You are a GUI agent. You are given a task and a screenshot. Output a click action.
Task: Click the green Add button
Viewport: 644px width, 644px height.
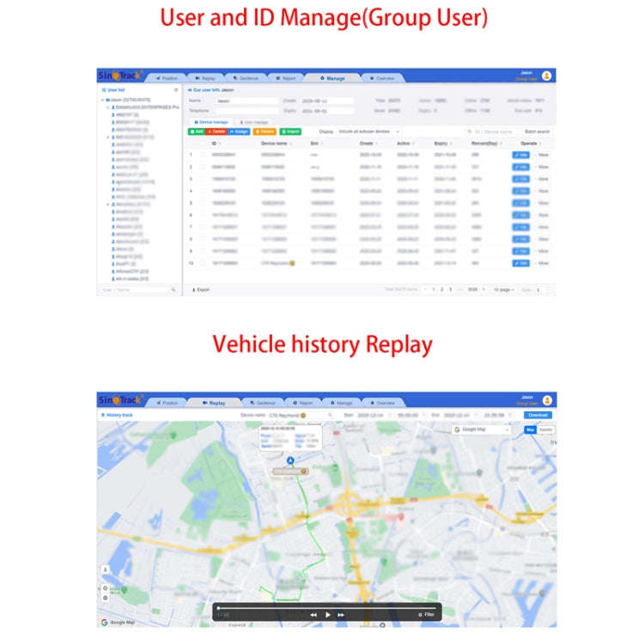point(197,131)
